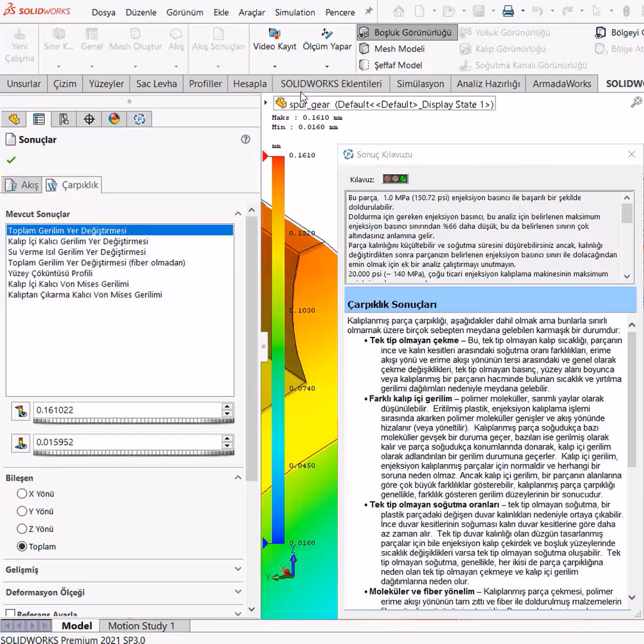Click the Ölçüm Yapar tool

(327, 39)
